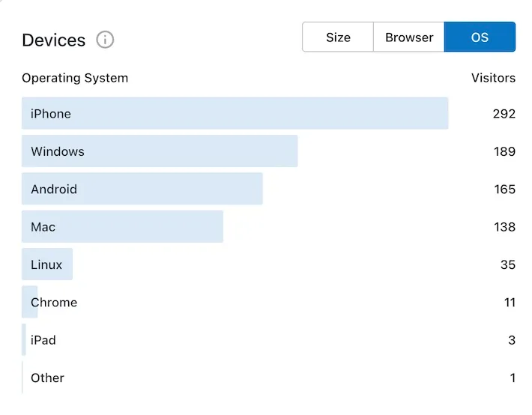Click the Operating System column header

[75, 78]
